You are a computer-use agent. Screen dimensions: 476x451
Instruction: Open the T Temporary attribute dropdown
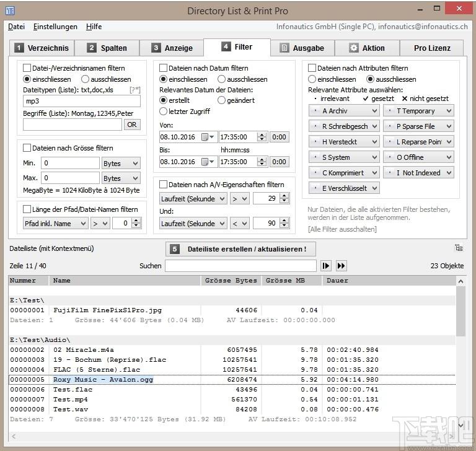pos(418,111)
